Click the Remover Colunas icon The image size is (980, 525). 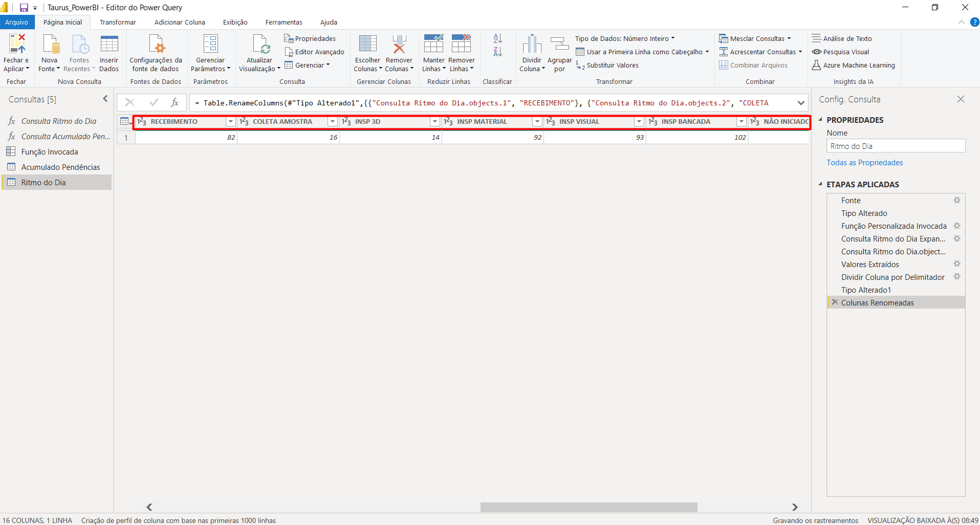point(399,44)
